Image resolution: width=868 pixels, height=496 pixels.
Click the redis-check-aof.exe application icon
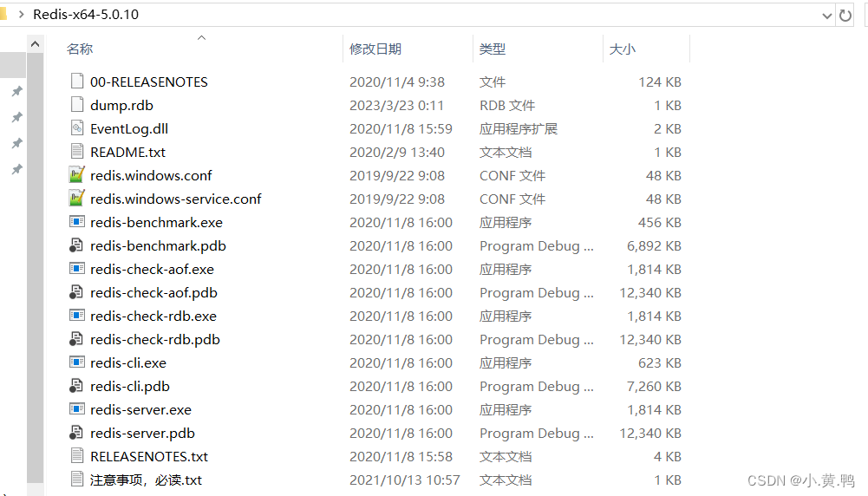pyautogui.click(x=77, y=269)
